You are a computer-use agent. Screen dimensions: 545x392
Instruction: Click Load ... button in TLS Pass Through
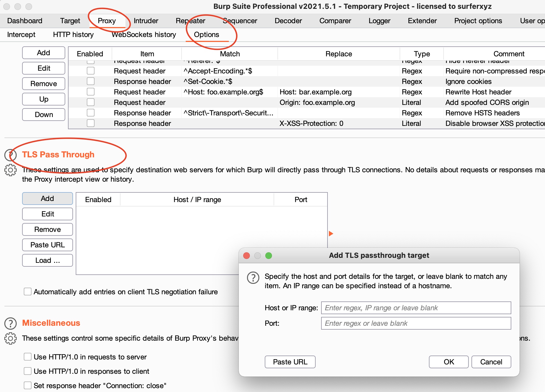48,260
